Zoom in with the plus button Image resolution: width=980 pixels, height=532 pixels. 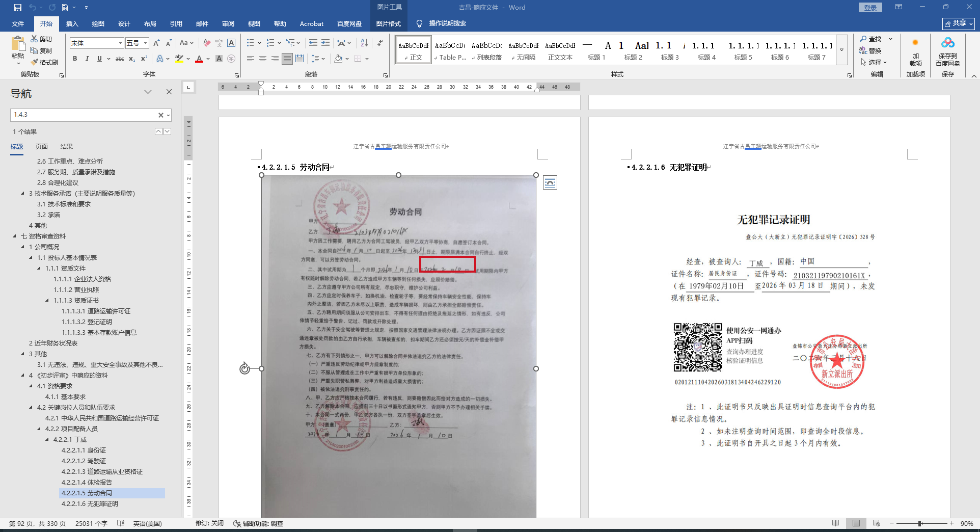[951, 523]
